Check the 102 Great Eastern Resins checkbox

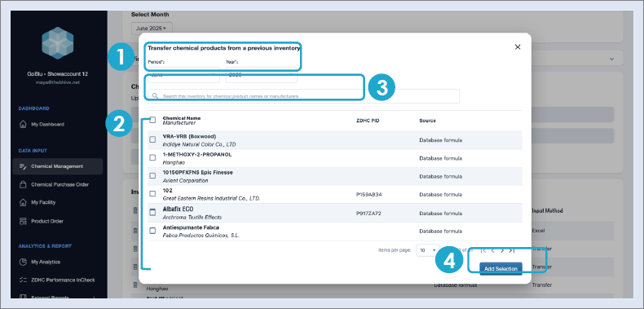click(x=152, y=193)
